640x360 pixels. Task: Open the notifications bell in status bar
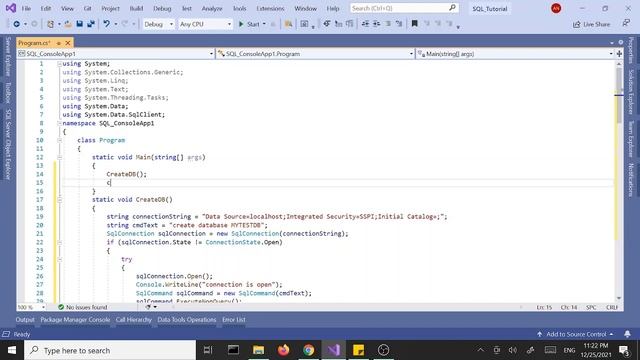(x=627, y=334)
